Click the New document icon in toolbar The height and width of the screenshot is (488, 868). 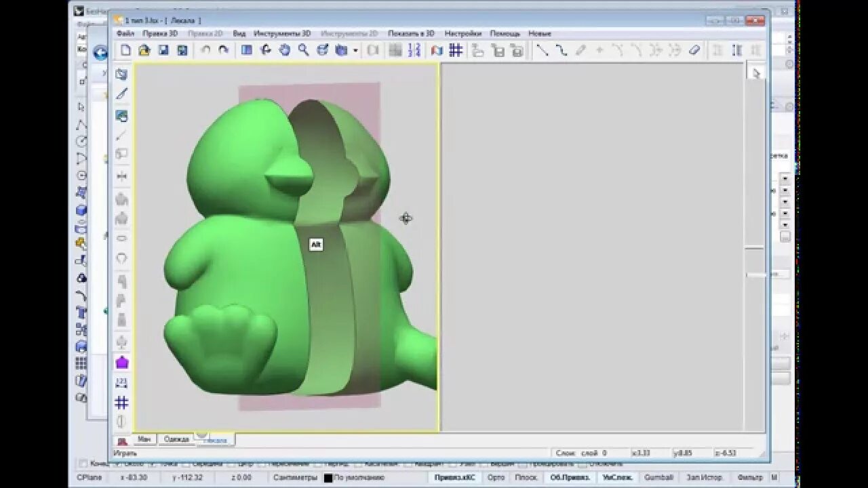pos(125,50)
